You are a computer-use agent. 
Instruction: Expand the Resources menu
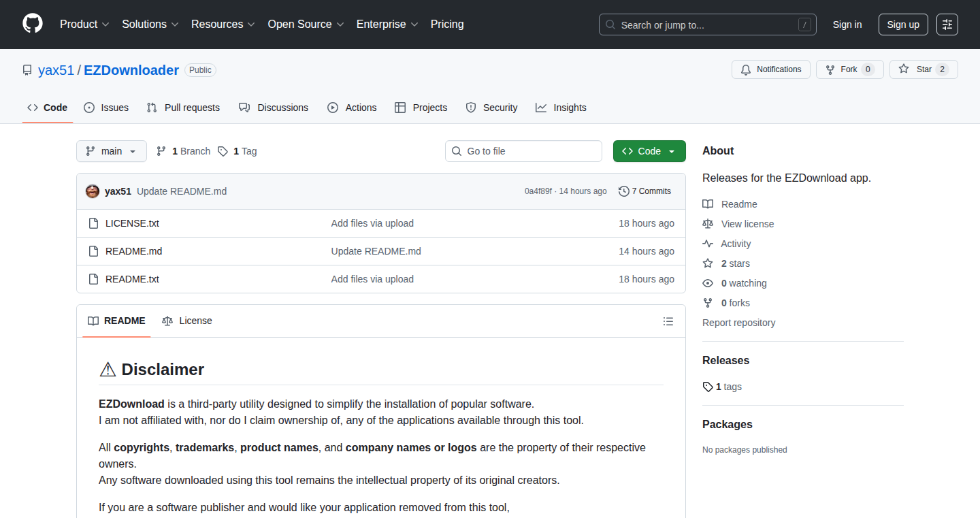[x=223, y=24]
